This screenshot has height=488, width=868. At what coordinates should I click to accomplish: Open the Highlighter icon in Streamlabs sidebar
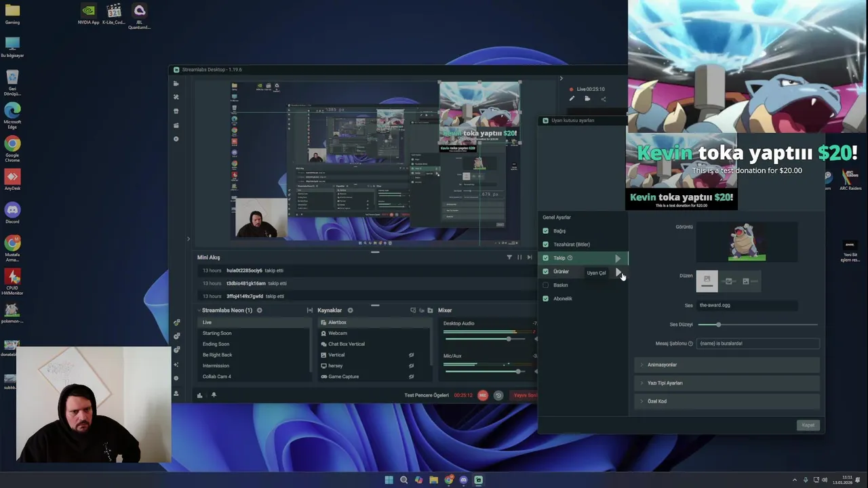[176, 125]
